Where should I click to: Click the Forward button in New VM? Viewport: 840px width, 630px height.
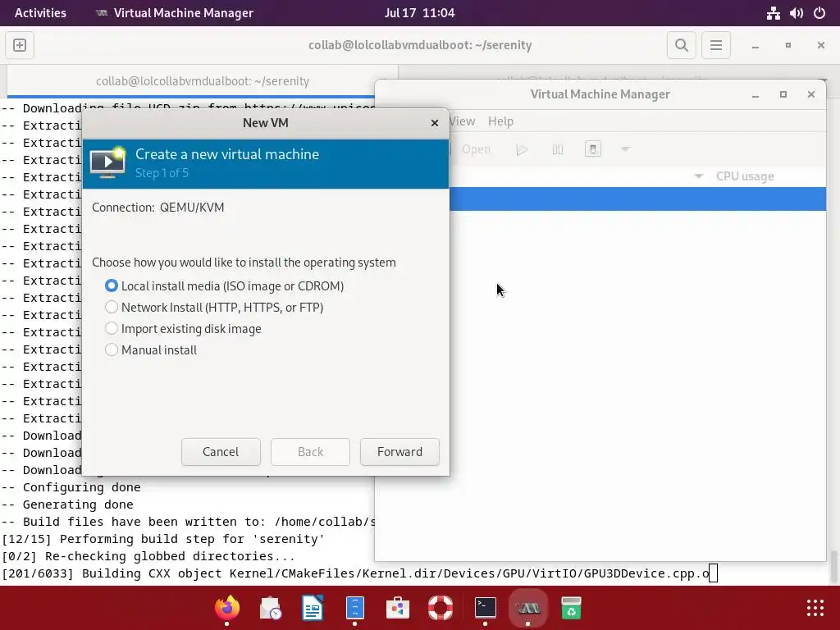click(x=399, y=452)
